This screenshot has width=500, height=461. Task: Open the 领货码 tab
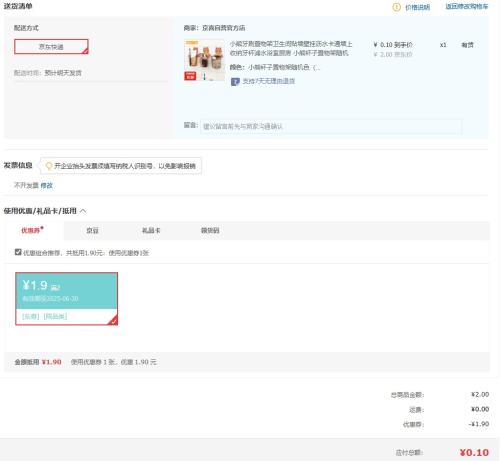coord(210,230)
